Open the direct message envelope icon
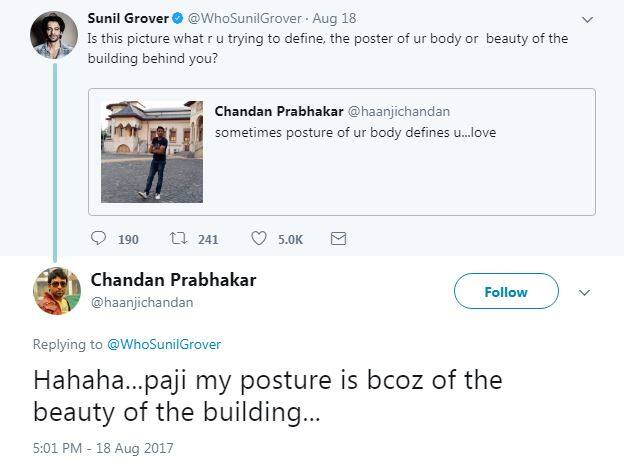 pos(338,239)
